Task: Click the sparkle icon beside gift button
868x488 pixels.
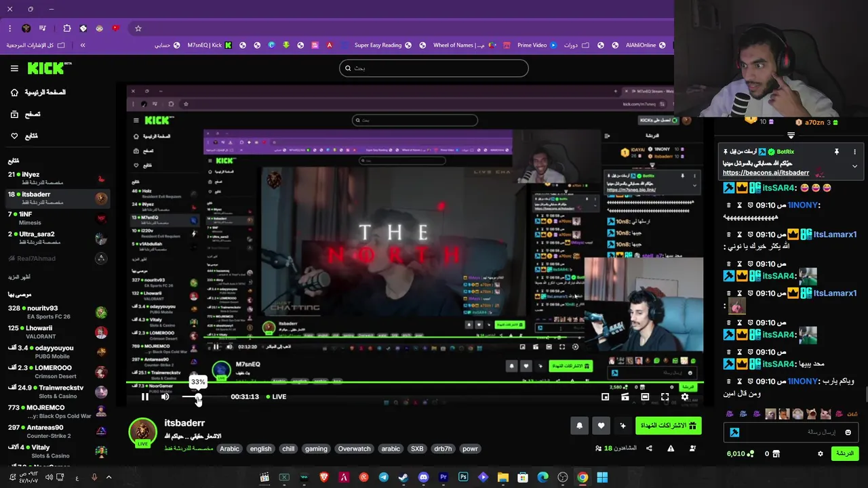Action: coord(623,426)
